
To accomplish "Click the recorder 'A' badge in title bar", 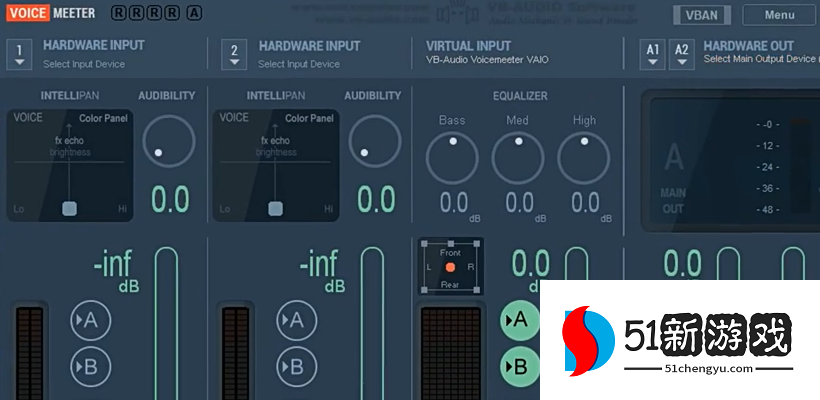I will (193, 13).
